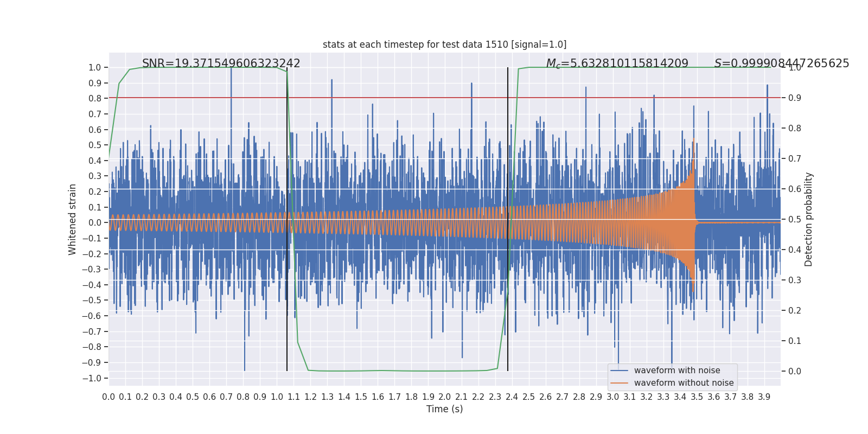
Task: Click the SNR value annotation text
Action: coord(221,63)
